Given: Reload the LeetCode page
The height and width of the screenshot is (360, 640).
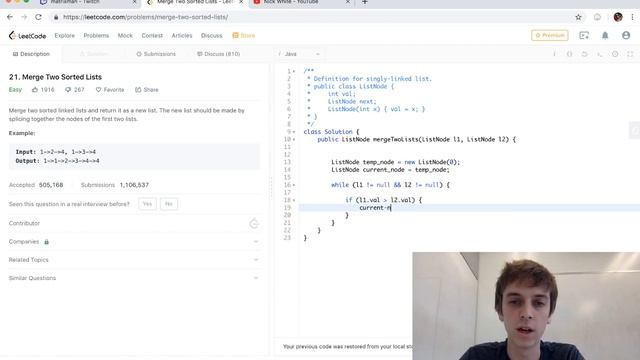Looking at the screenshot, I should pos(38,17).
